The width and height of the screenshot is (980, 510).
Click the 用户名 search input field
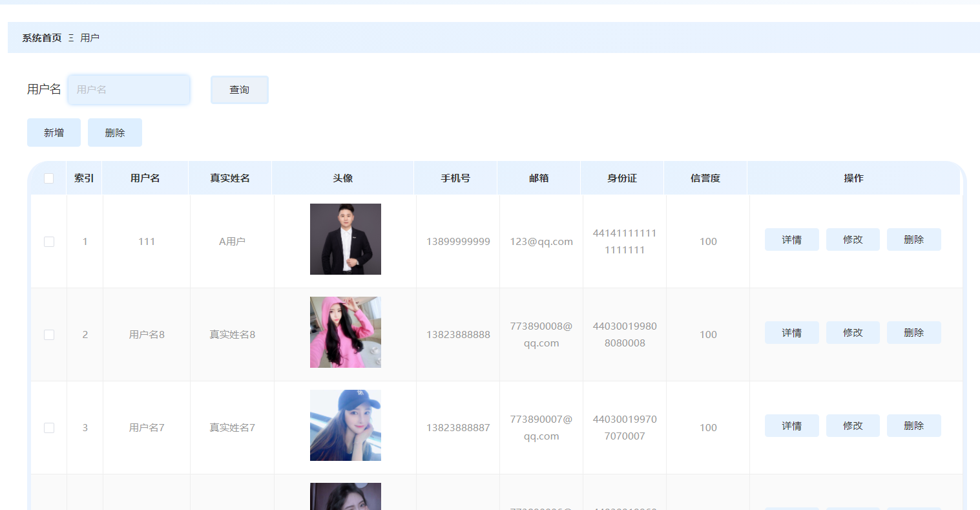click(x=129, y=90)
